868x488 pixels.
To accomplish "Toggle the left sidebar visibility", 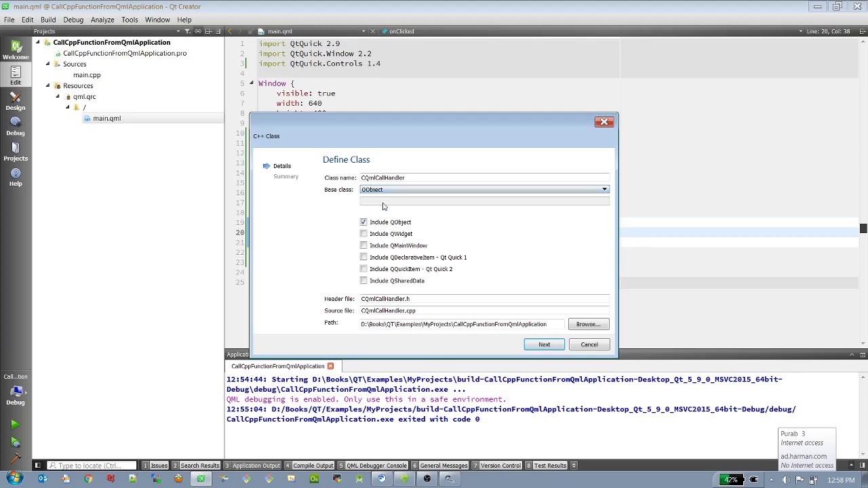I will click(38, 466).
